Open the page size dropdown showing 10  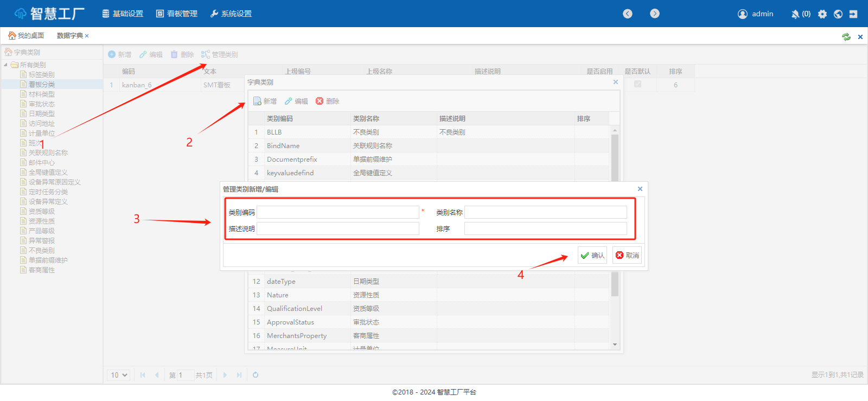(x=119, y=375)
